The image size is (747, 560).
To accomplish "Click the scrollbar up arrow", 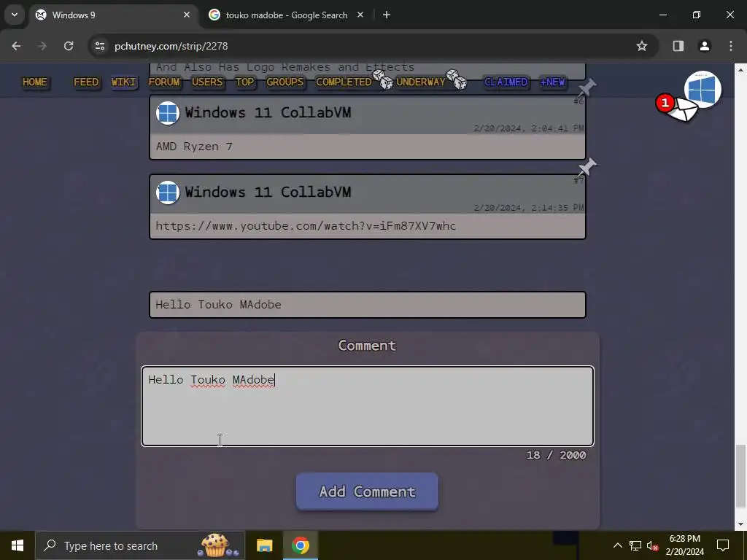I will [x=740, y=69].
